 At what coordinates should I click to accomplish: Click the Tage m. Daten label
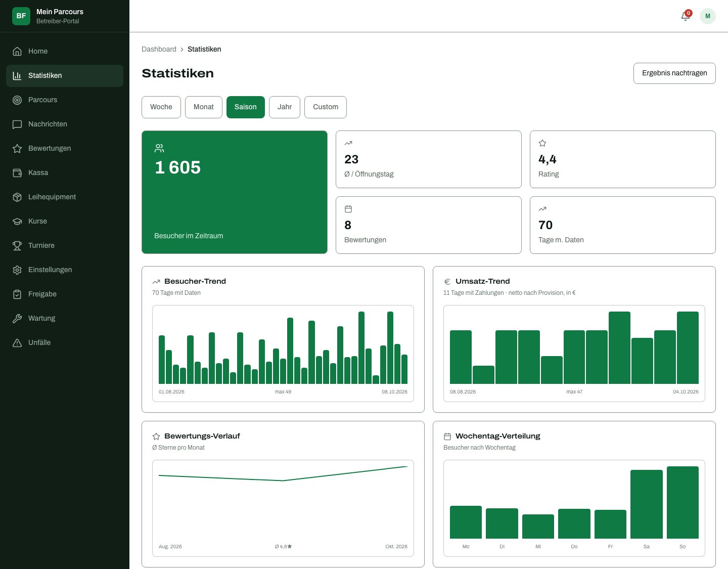pos(561,240)
